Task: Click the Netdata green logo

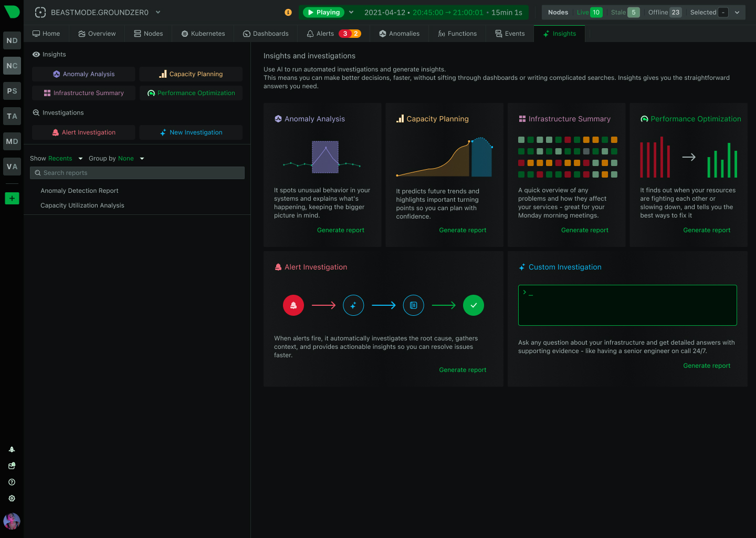Action: point(12,12)
